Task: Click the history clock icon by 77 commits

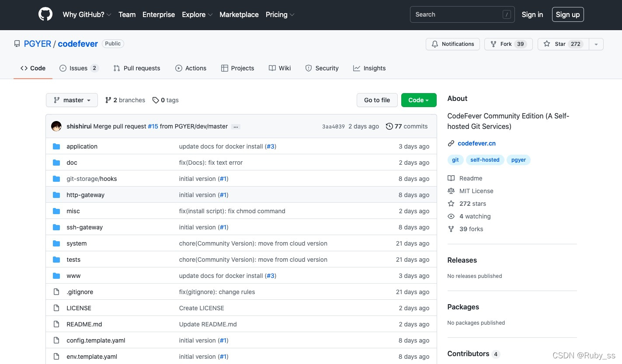Action: [x=389, y=126]
